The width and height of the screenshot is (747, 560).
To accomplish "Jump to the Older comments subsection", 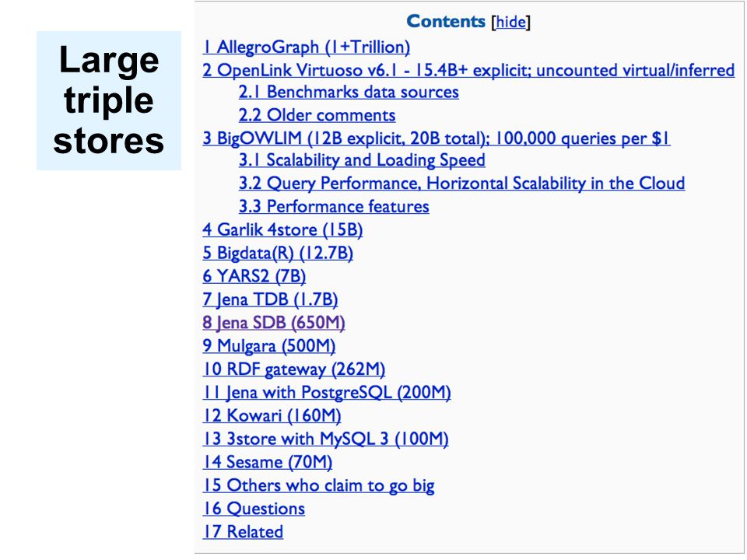I will coord(317,115).
